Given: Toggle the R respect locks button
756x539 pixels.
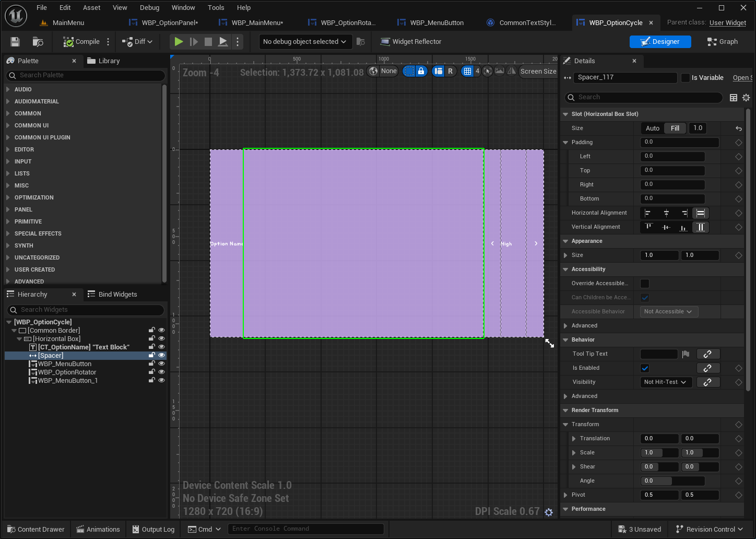Looking at the screenshot, I should click(x=450, y=71).
